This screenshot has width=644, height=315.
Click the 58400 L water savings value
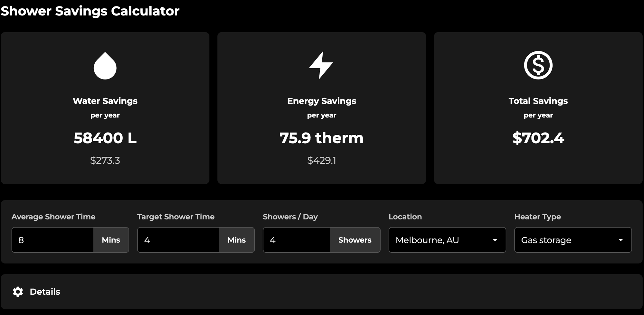pyautogui.click(x=105, y=138)
